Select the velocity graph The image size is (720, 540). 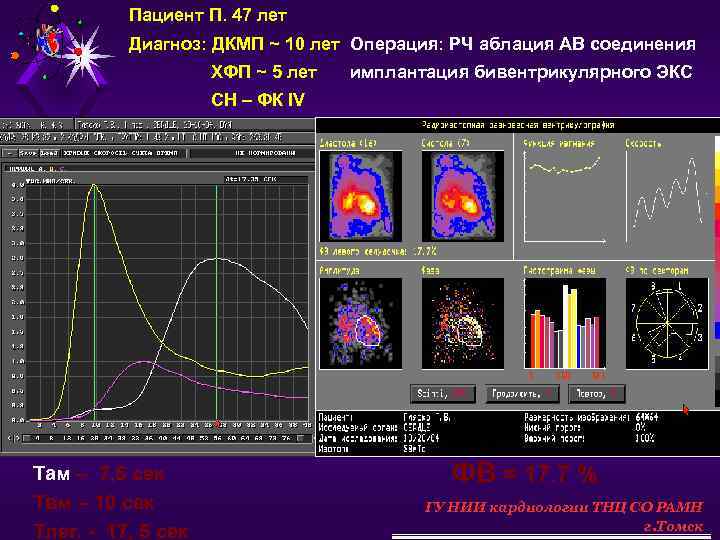click(x=666, y=197)
